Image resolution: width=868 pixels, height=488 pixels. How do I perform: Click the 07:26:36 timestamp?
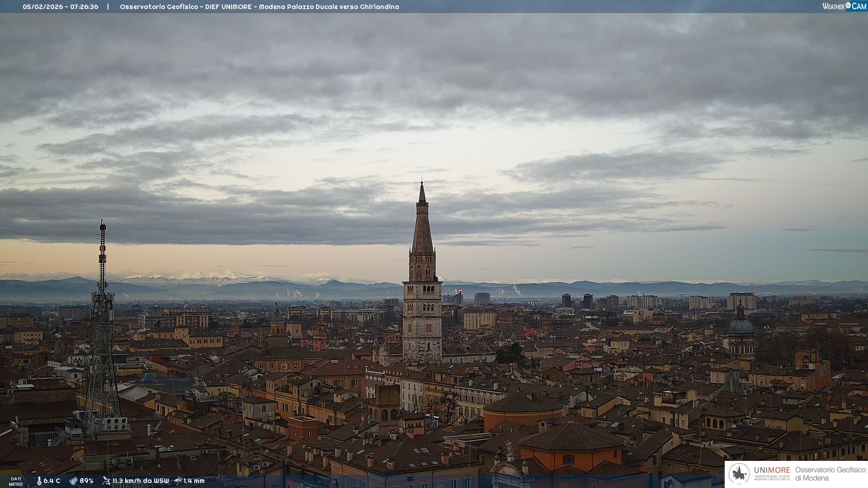click(x=84, y=7)
